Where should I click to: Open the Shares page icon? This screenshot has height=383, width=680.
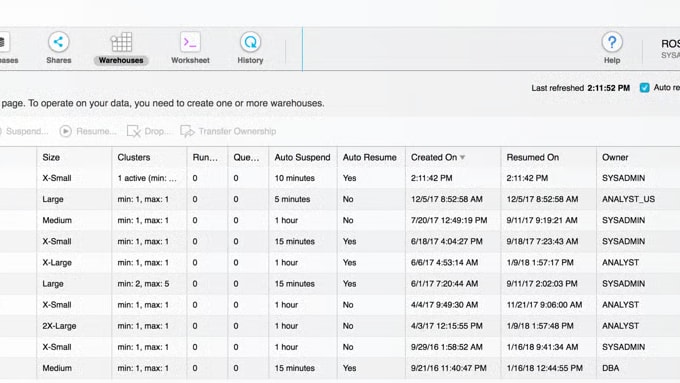coord(59,42)
